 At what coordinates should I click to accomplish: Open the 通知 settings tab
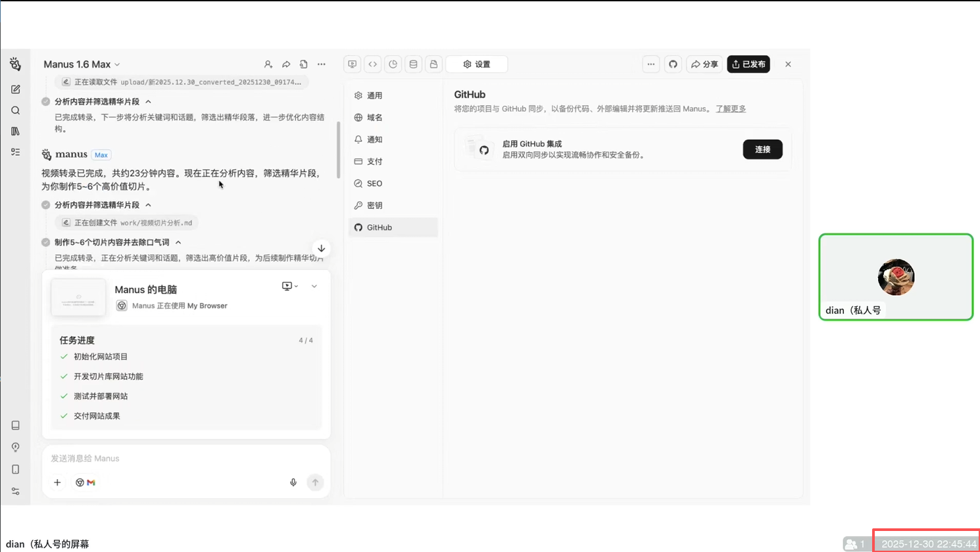tap(374, 139)
